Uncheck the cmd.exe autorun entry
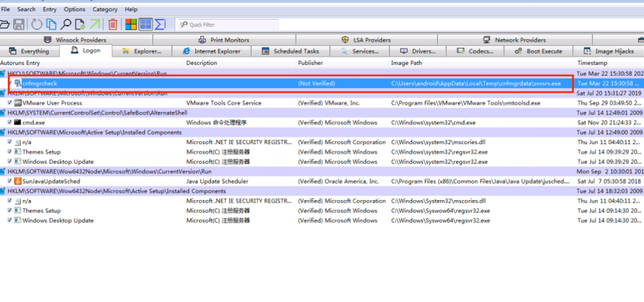The width and height of the screenshot is (644, 302). (10, 122)
